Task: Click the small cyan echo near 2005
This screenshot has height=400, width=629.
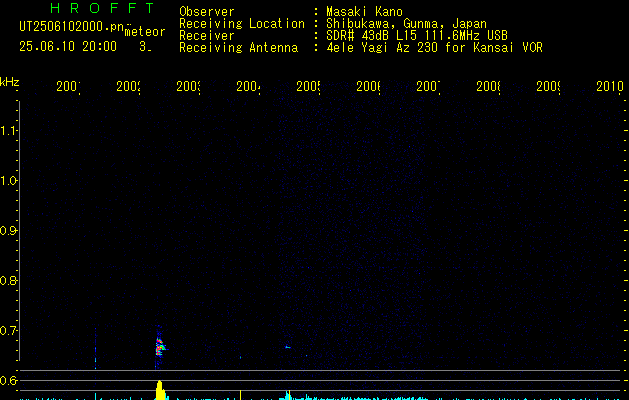Action: [287, 347]
